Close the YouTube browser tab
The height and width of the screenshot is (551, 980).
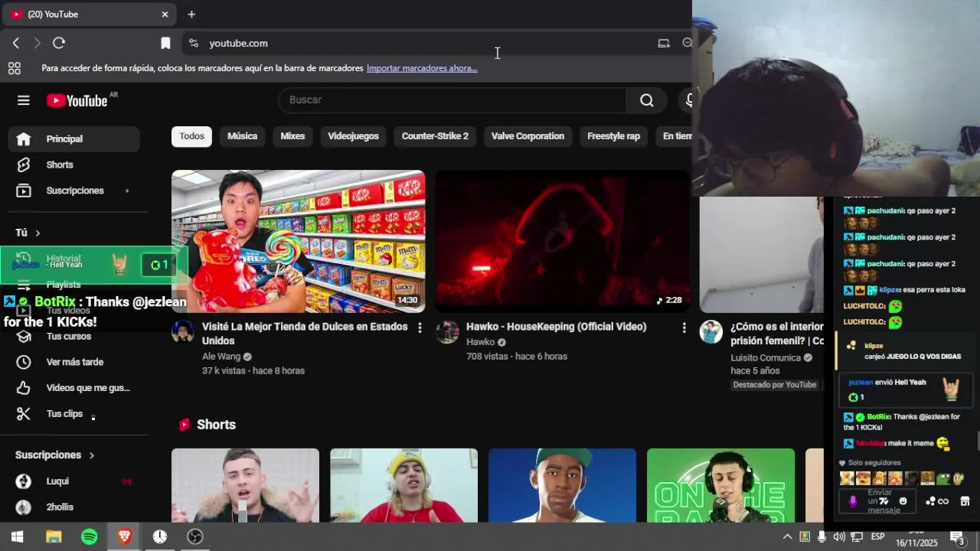165,15
